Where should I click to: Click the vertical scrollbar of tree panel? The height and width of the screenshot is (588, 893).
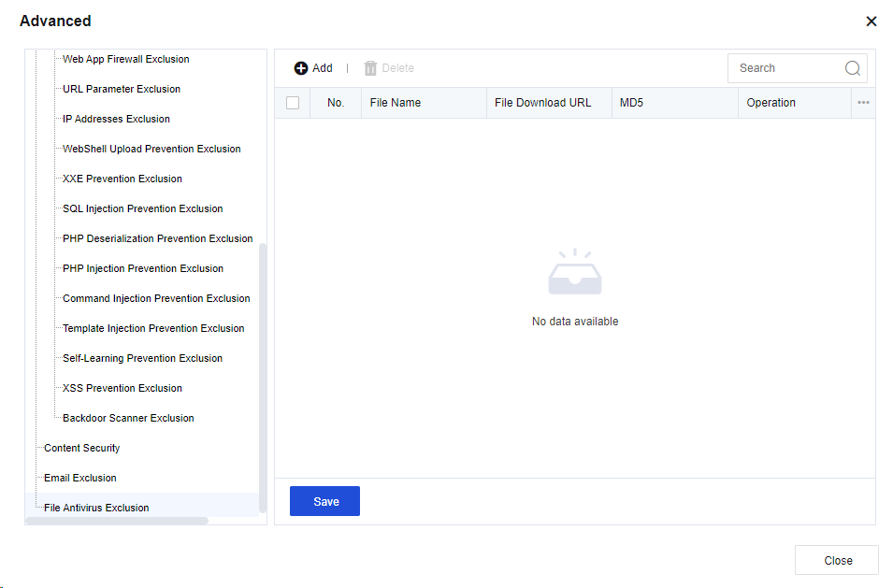(x=263, y=374)
